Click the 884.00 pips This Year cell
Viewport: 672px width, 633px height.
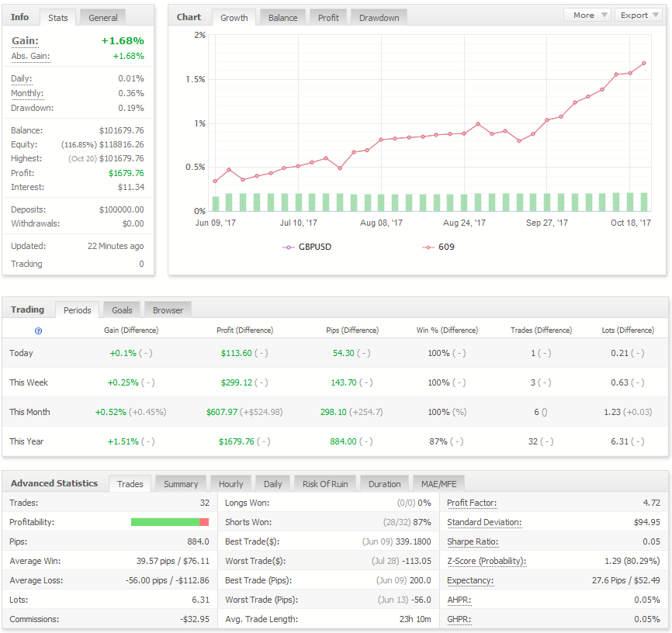(x=343, y=442)
